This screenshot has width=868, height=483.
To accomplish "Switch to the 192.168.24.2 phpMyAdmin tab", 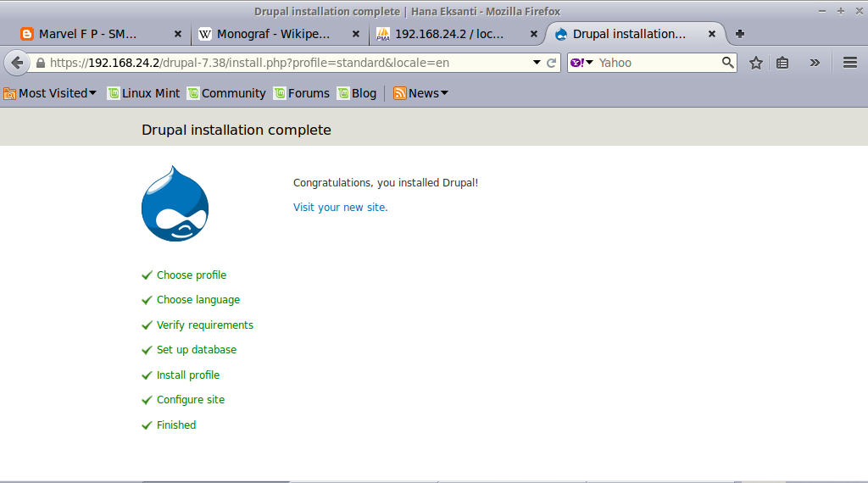I will click(449, 34).
